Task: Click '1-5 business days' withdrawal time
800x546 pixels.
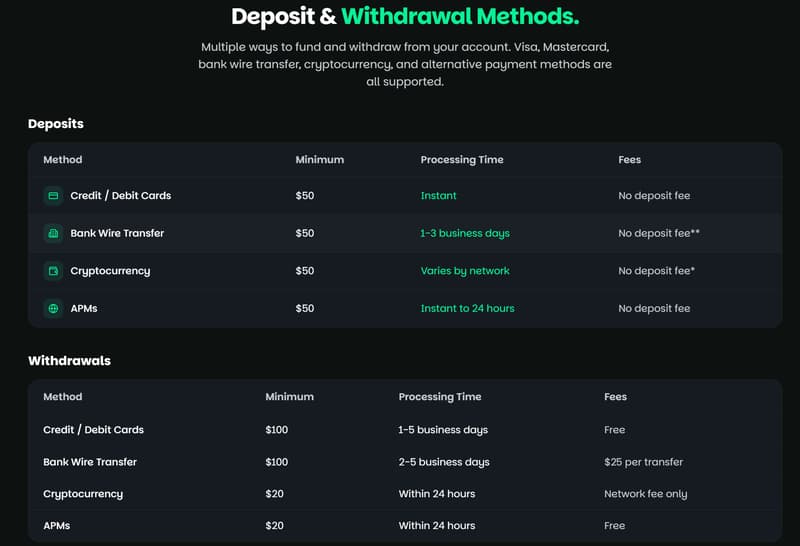Action: tap(443, 430)
